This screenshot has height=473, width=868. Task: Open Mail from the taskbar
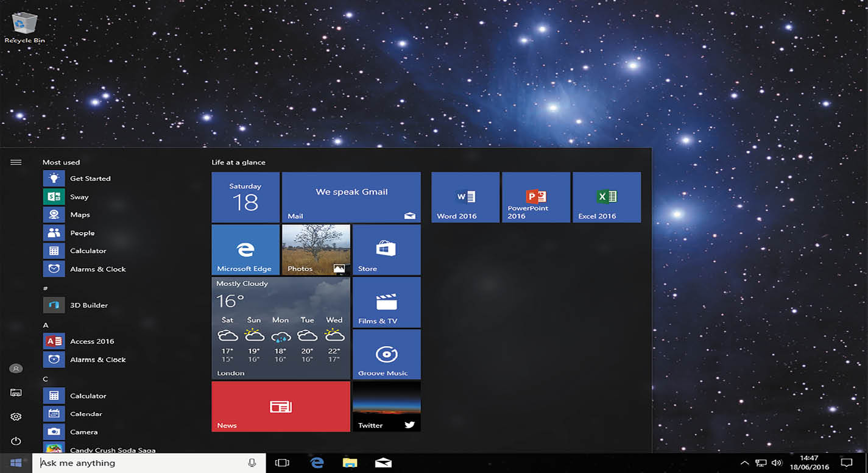coord(383,463)
